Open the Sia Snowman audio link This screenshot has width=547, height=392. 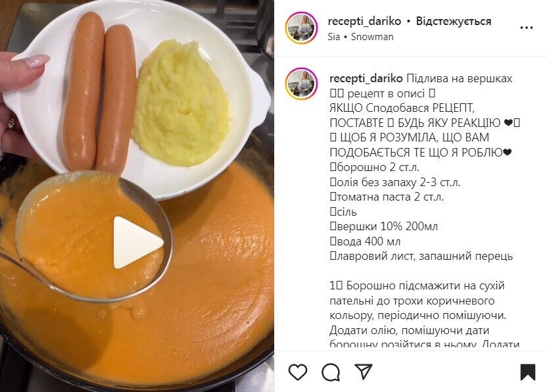click(x=361, y=37)
